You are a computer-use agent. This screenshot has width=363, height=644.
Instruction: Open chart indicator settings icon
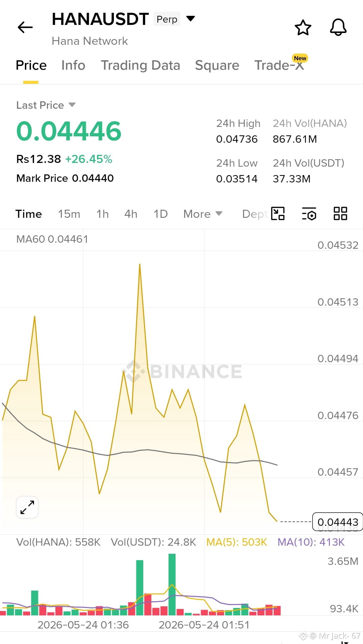click(309, 213)
